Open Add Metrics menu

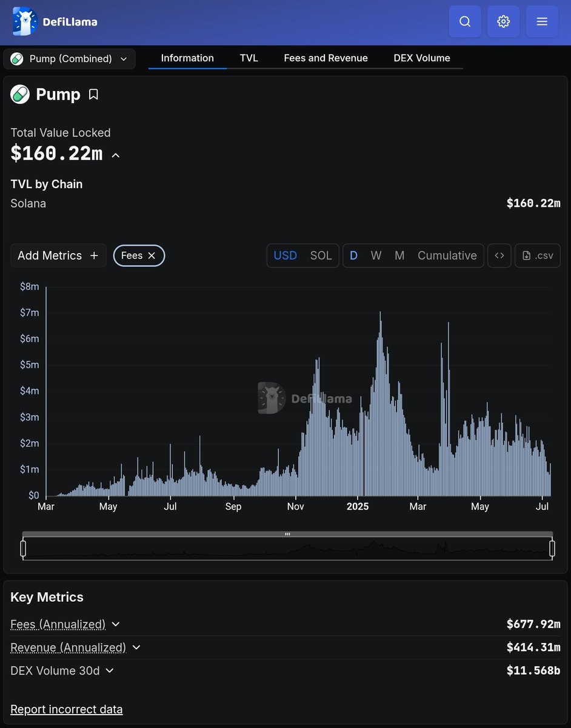(58, 255)
